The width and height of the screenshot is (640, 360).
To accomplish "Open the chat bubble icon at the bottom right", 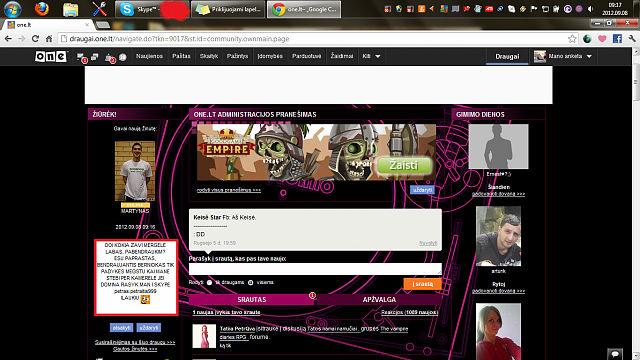I will [615, 353].
